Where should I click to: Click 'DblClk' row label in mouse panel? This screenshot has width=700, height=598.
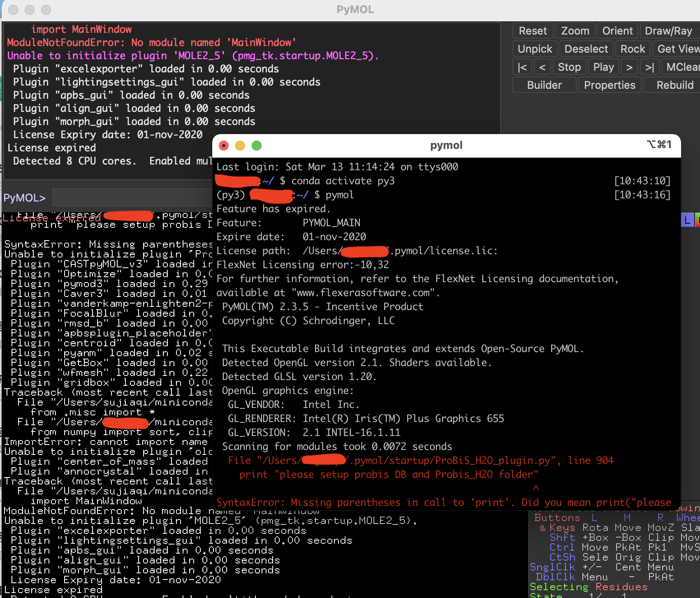pos(556,577)
